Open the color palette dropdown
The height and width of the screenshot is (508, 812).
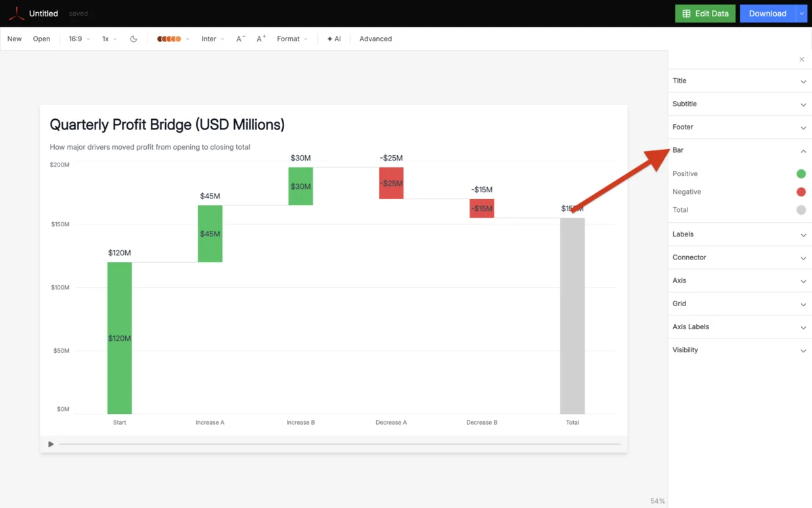point(173,39)
